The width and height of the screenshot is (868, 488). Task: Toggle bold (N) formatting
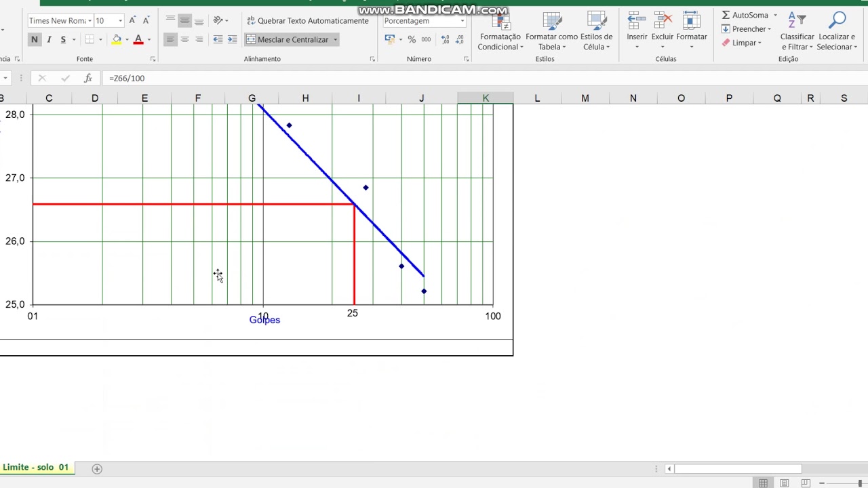click(x=34, y=40)
